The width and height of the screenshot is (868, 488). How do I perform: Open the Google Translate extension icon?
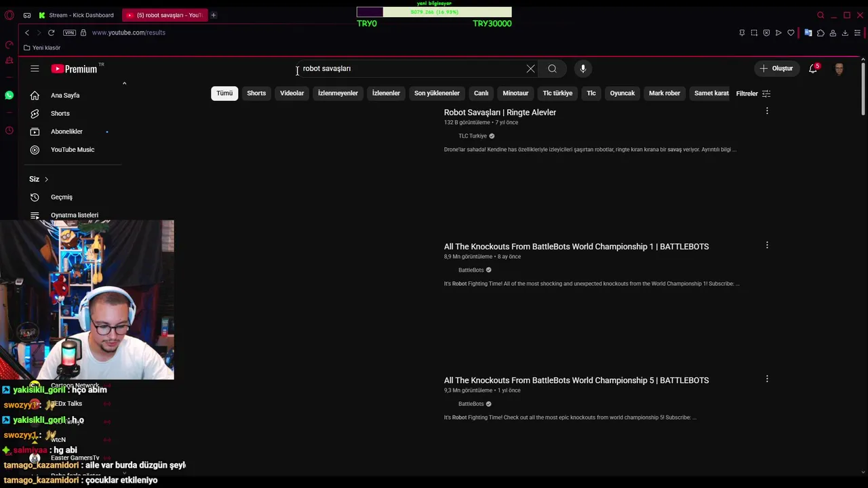click(x=808, y=33)
